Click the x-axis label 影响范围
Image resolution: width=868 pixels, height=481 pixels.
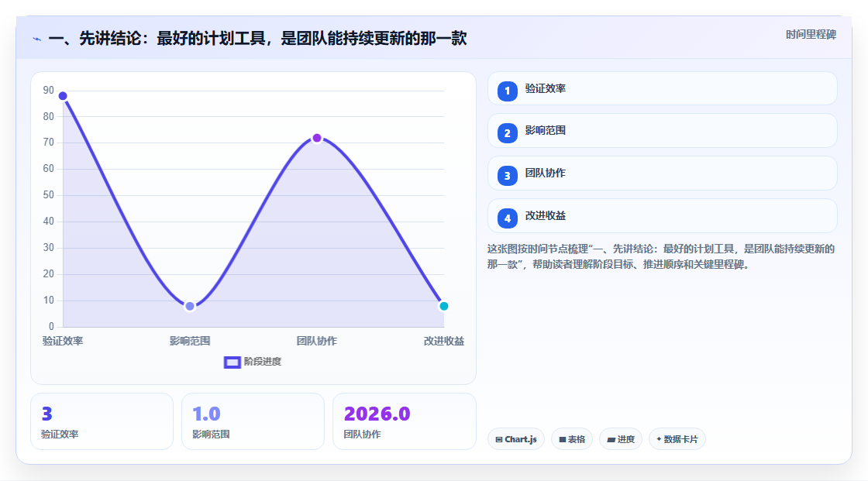pos(190,341)
